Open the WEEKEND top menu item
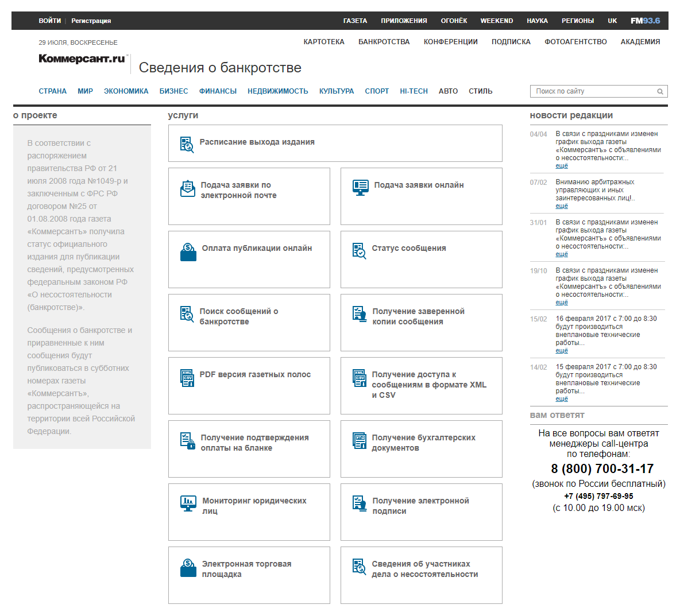Image resolution: width=680 pixels, height=616 pixels. pos(497,21)
